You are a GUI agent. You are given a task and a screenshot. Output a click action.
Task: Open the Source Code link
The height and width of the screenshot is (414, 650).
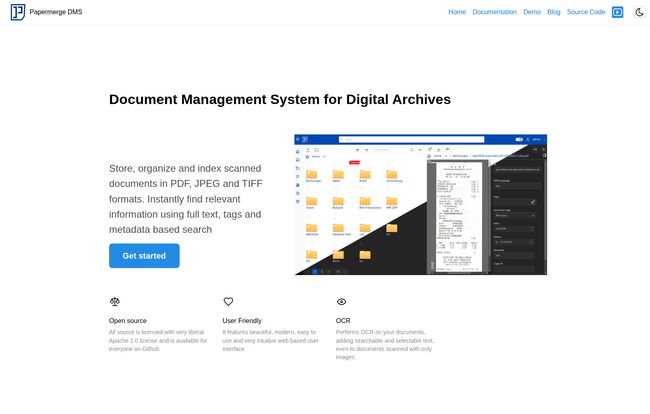pos(586,12)
